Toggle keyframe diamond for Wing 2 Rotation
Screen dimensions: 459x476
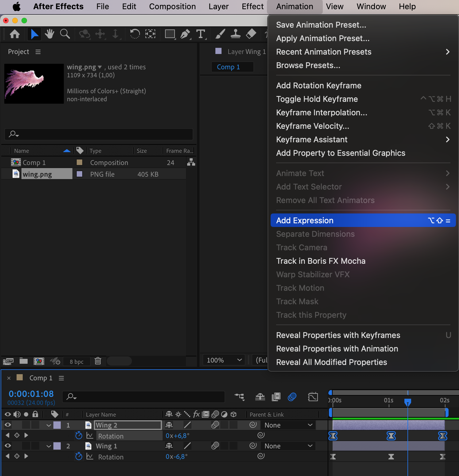(17, 435)
